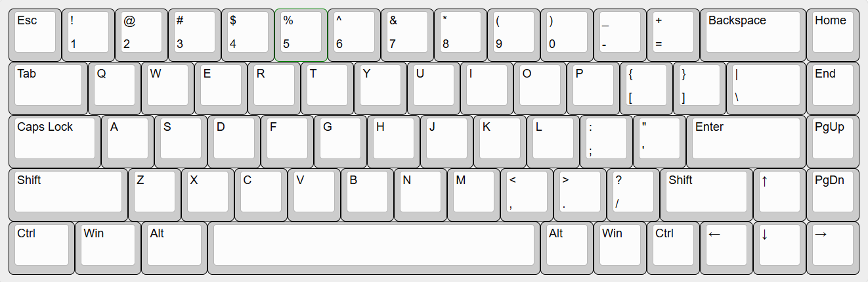Click the left arrow key
The width and height of the screenshot is (868, 282).
coord(726,248)
